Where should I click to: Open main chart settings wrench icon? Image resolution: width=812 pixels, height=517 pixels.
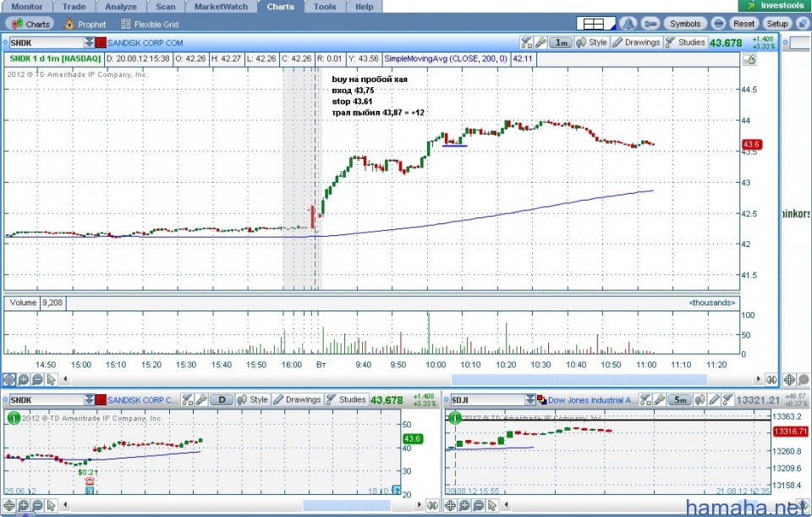pos(540,42)
